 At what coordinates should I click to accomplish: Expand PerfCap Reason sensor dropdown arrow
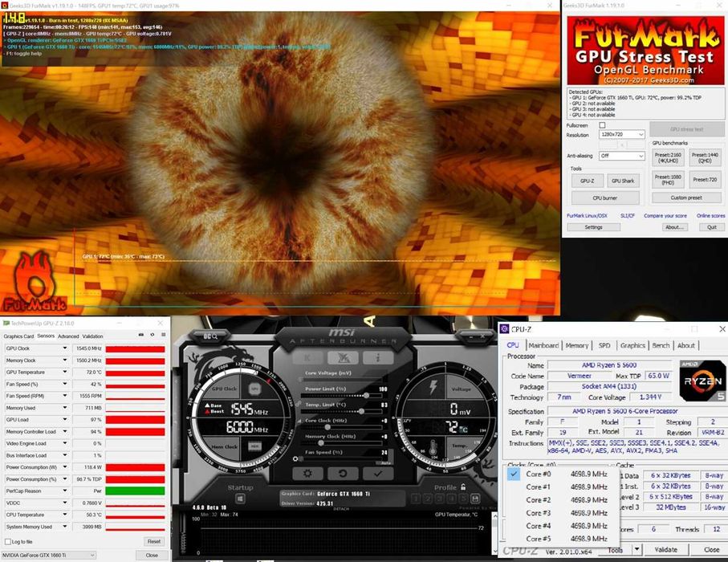(64, 491)
